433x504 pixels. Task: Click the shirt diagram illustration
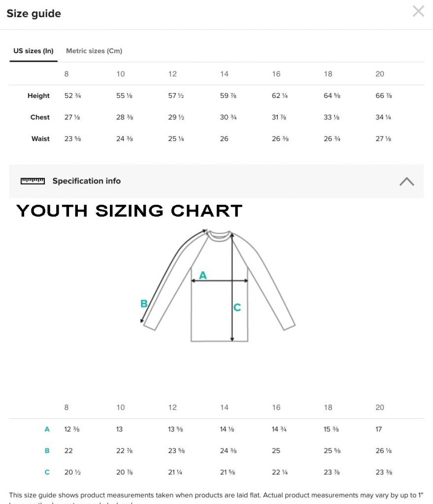[218, 285]
